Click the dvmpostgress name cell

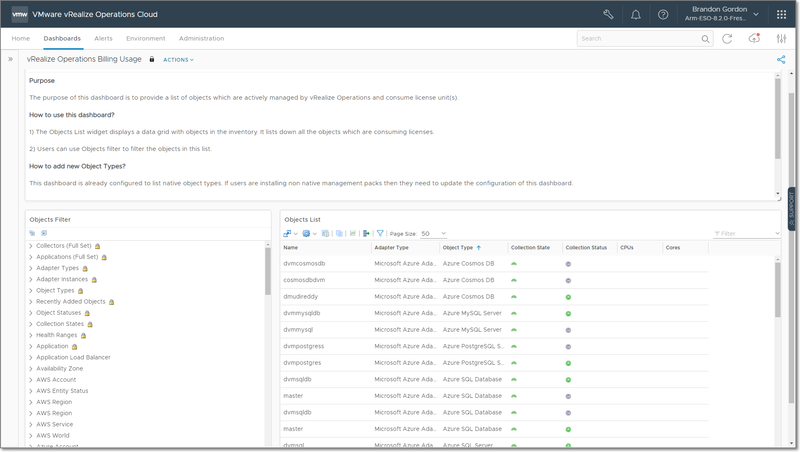tap(304, 346)
